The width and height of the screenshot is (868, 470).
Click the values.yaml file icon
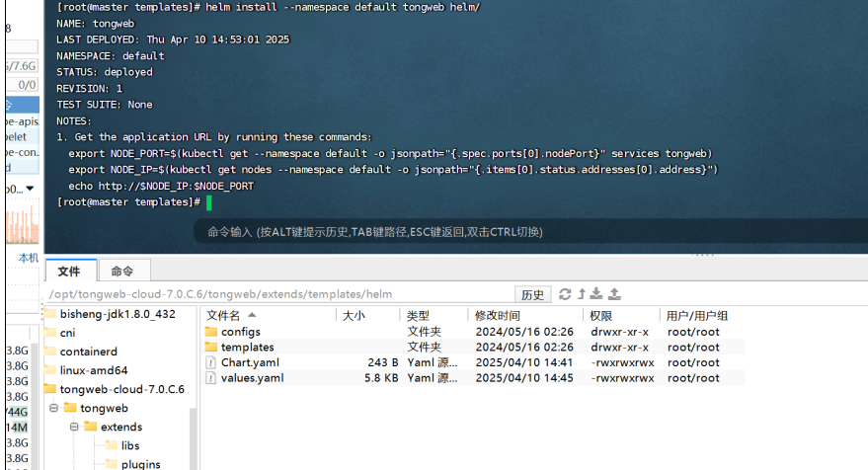210,378
